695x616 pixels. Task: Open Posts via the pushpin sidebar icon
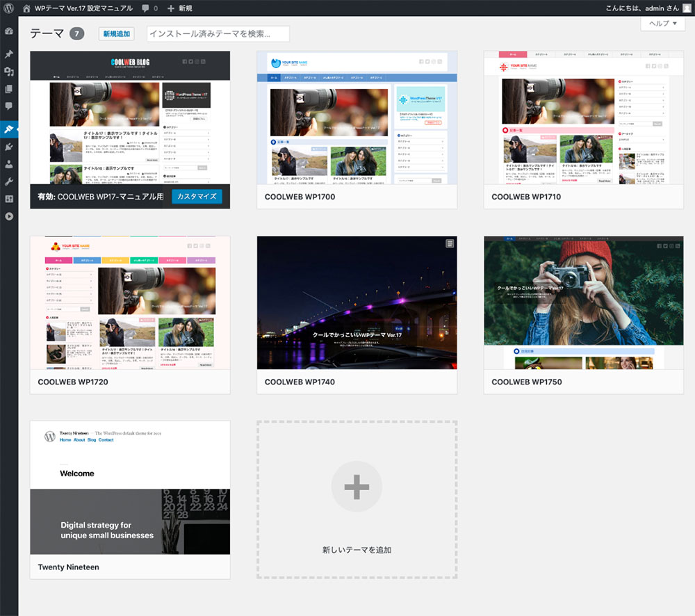[x=9, y=54]
